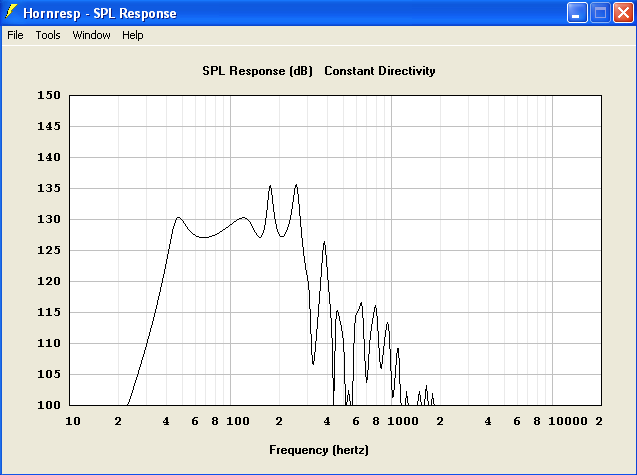Click the 125 value on the dB axis
This screenshot has width=637, height=475.
(x=49, y=250)
